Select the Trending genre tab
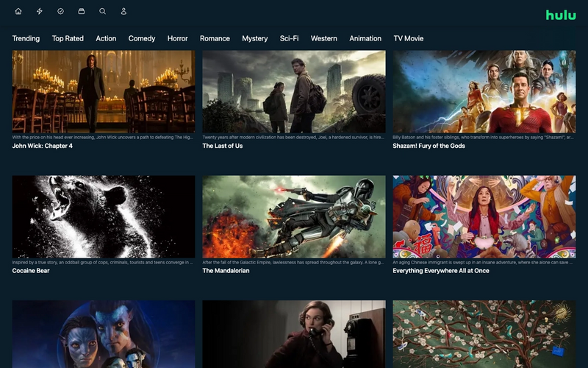588x368 pixels. [x=26, y=38]
